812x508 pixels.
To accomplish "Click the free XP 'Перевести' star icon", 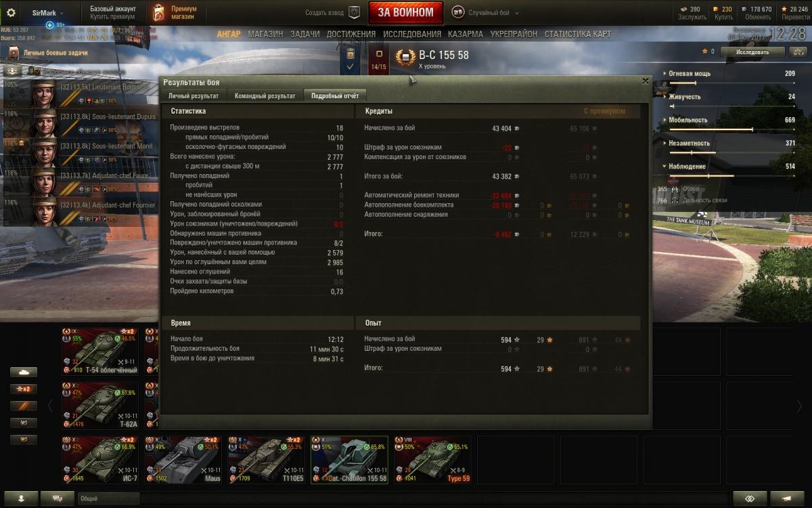I will [785, 9].
